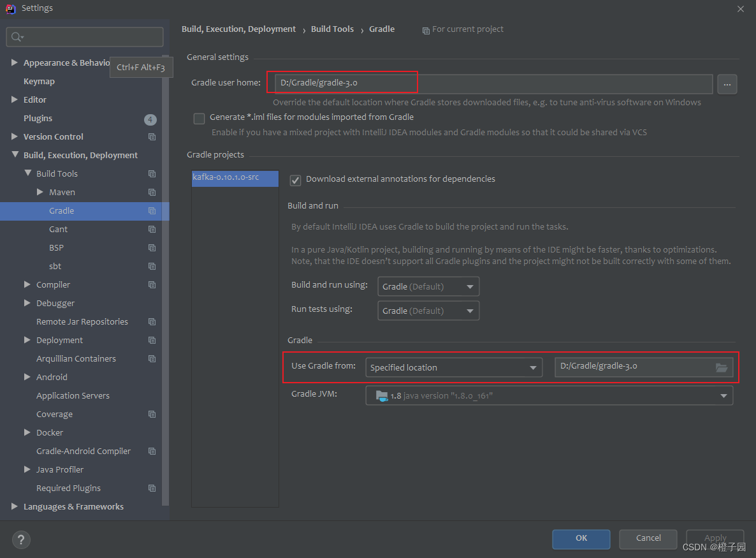
Task: Open the Use Gradle from dropdown
Action: (454, 367)
